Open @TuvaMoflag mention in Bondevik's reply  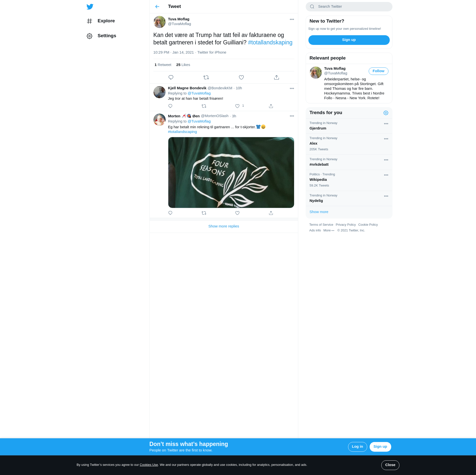[x=199, y=93]
